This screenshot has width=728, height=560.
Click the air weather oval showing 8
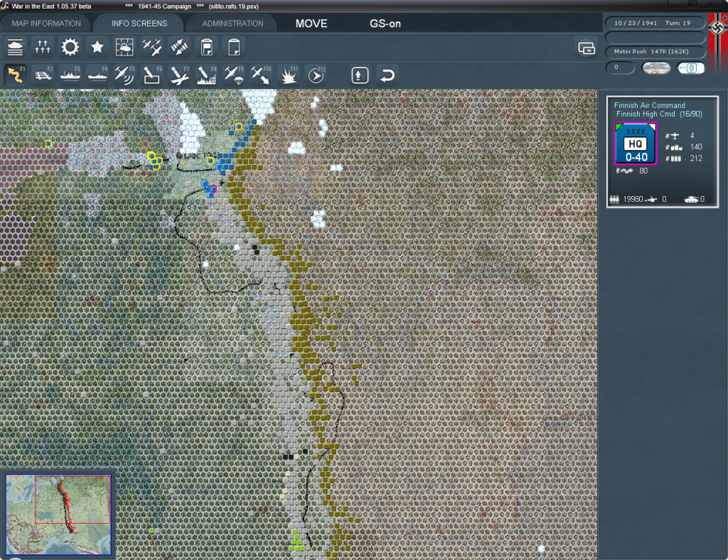pos(691,68)
